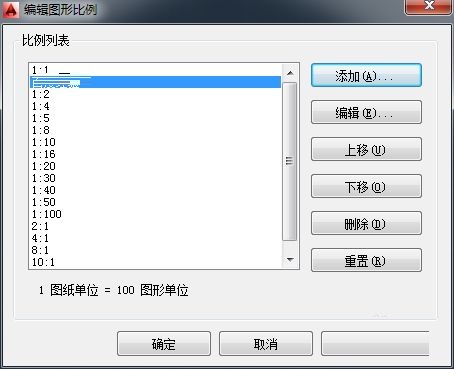The image size is (454, 369).
Task: Select the 1:8 scale entry
Action: click(155, 130)
